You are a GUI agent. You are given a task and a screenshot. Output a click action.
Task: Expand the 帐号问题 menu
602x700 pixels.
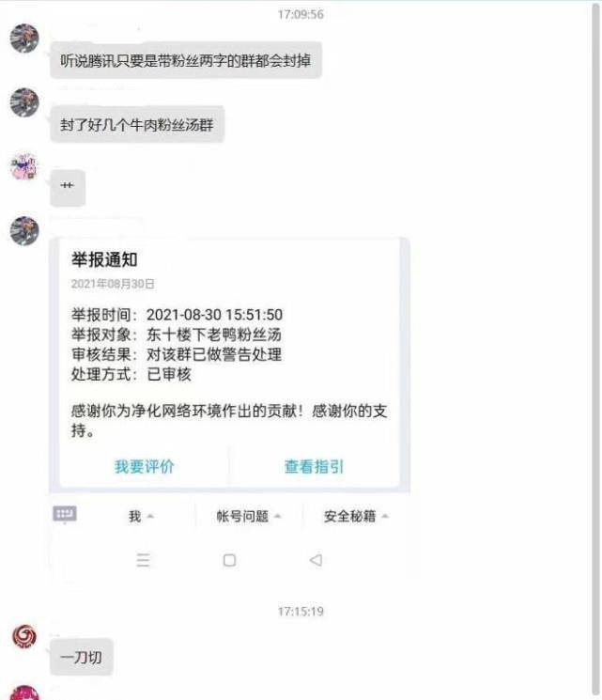click(249, 517)
